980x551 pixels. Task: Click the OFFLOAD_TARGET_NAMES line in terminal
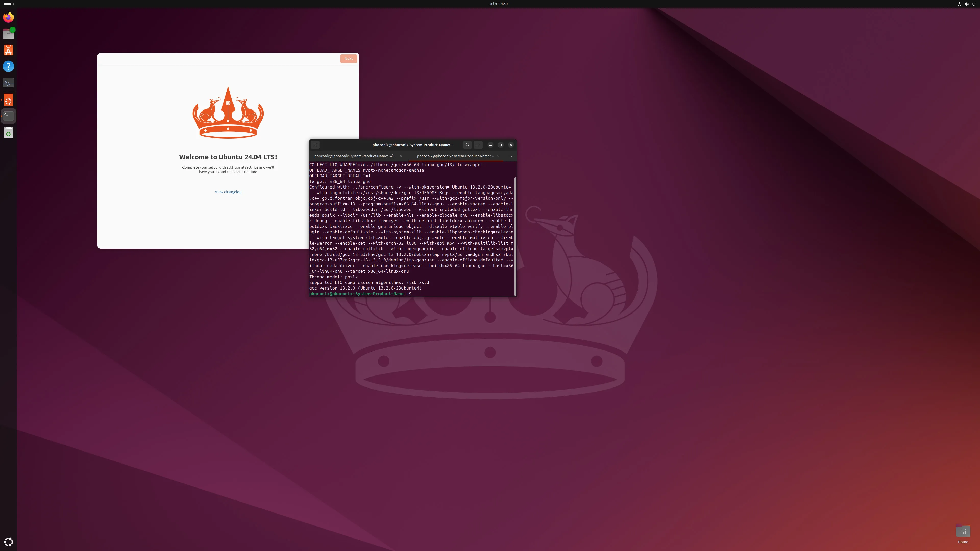[366, 170]
